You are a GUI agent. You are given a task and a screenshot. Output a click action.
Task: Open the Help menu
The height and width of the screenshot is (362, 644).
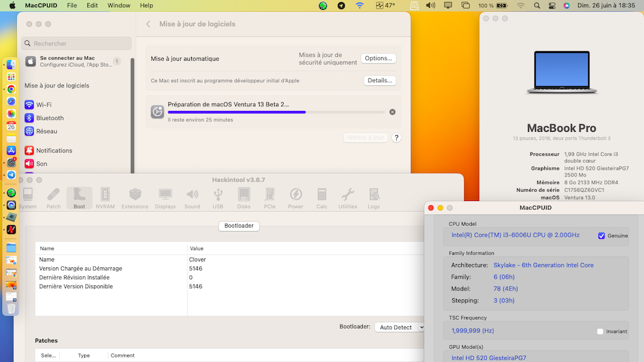146,5
